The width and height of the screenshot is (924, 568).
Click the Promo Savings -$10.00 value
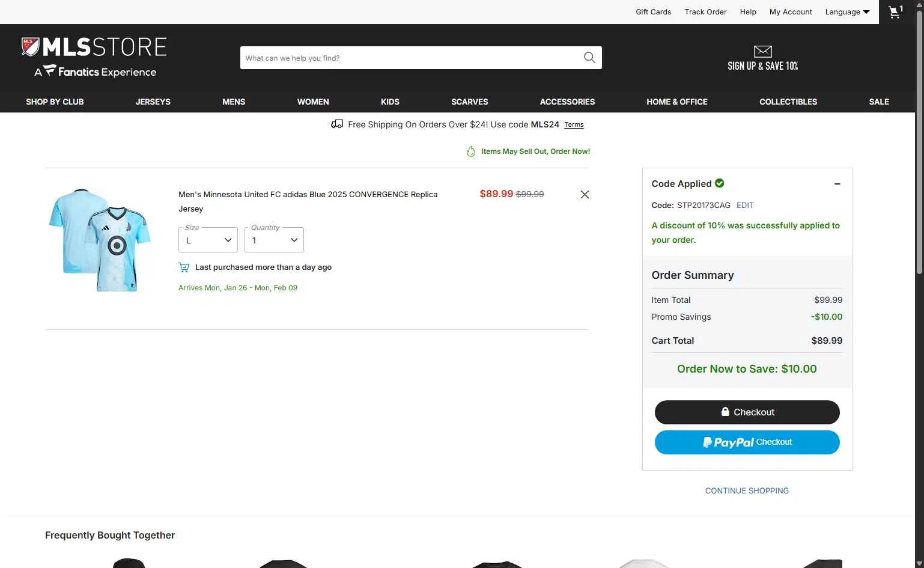pos(827,317)
